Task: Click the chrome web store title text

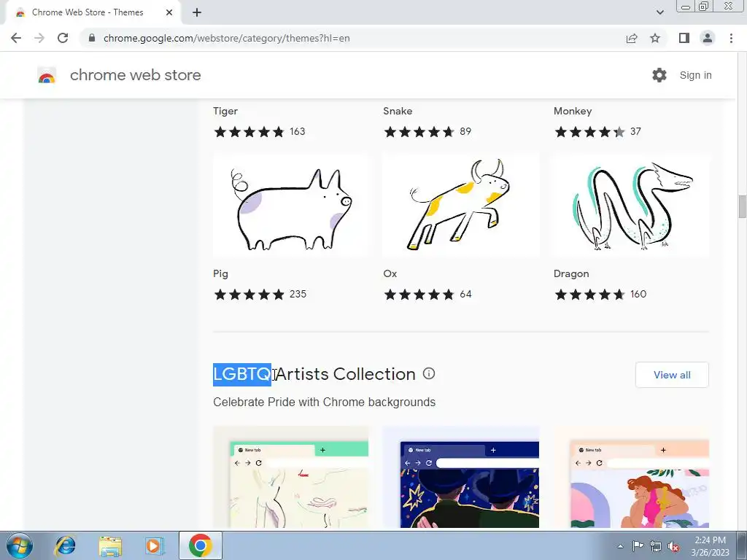Action: [x=135, y=75]
